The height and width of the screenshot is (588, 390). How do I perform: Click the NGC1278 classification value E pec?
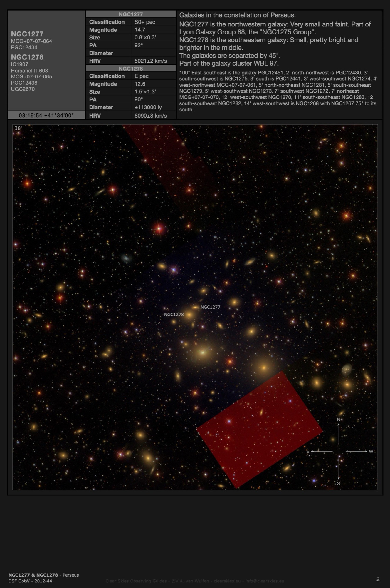coord(142,76)
